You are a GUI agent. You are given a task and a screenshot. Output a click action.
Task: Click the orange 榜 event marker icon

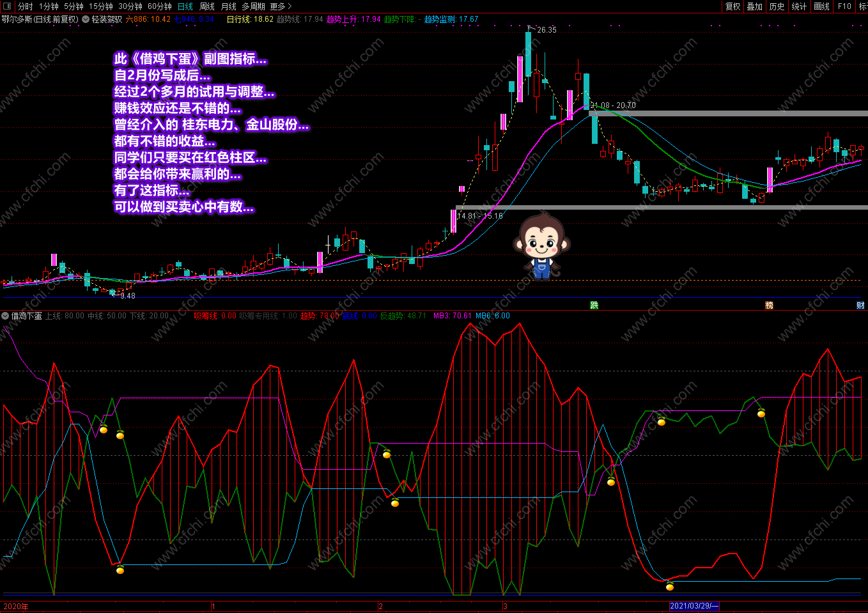(769, 305)
